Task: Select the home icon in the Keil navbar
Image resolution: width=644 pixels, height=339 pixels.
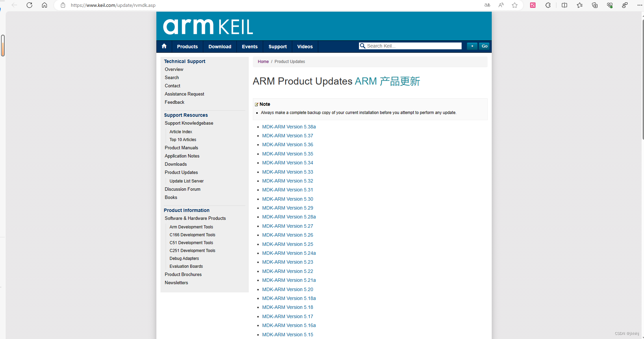Action: point(164,46)
